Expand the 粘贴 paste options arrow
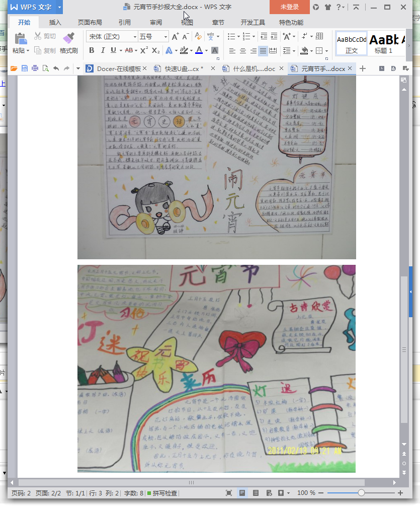The width and height of the screenshot is (420, 506). point(28,51)
